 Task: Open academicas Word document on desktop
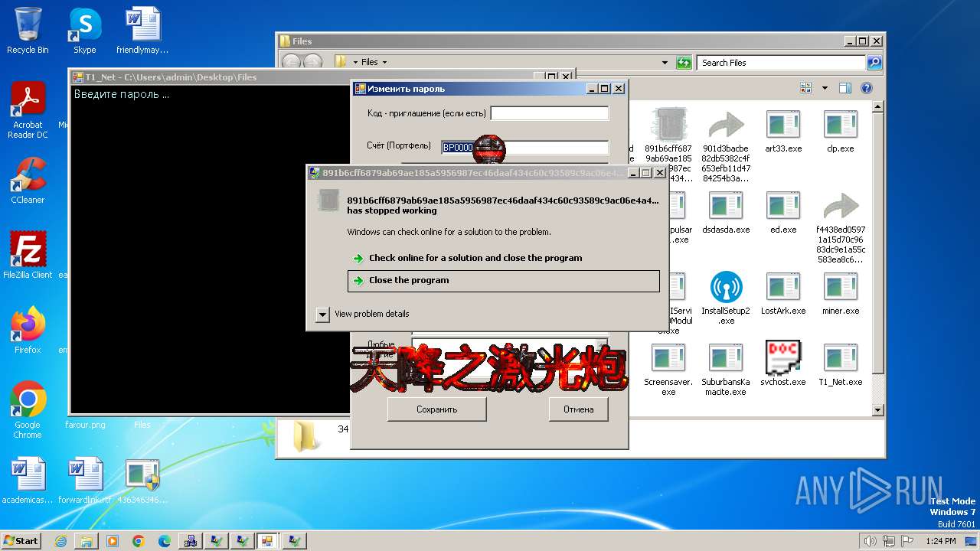[28, 481]
